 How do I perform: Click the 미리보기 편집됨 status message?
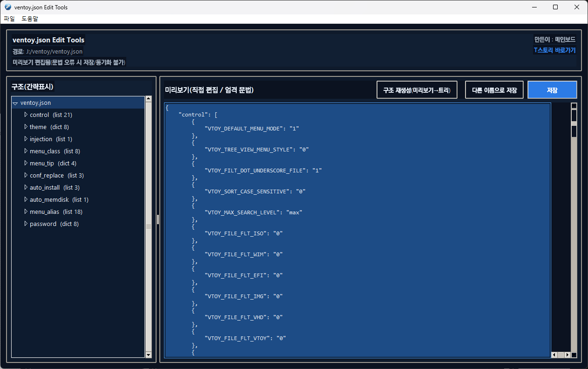tap(69, 62)
